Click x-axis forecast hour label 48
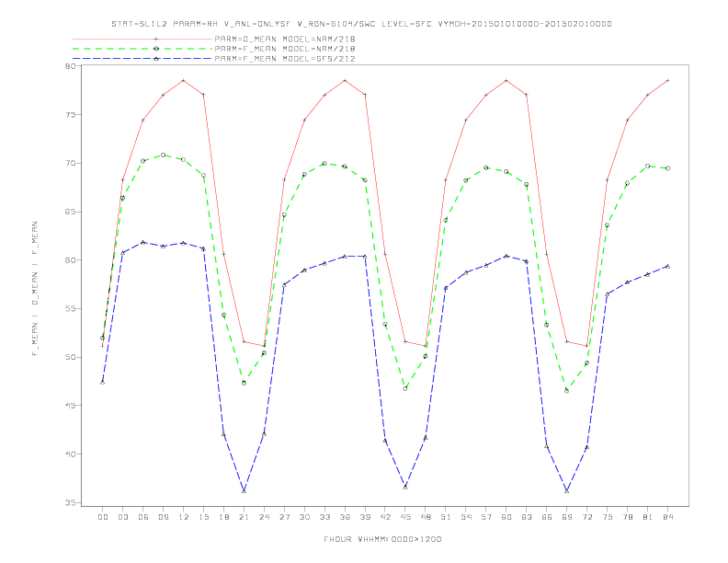The width and height of the screenshot is (728, 563). click(x=426, y=517)
